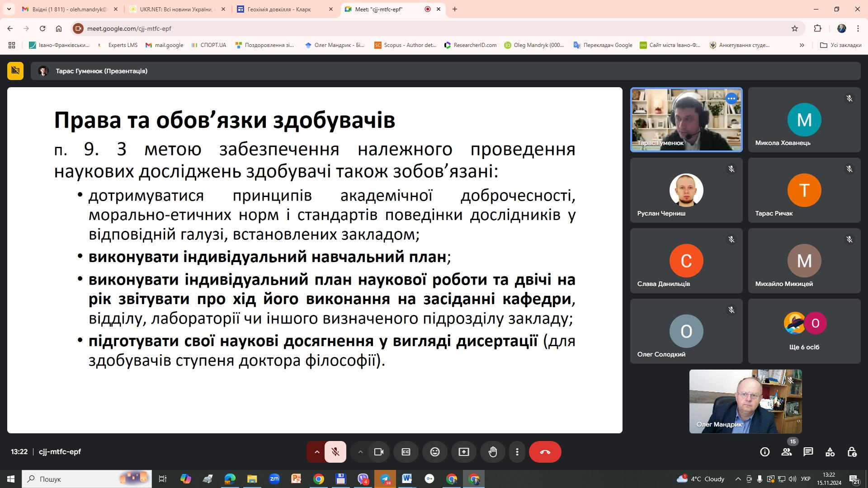Unmute the microphone
The image size is (868, 488).
(335, 451)
